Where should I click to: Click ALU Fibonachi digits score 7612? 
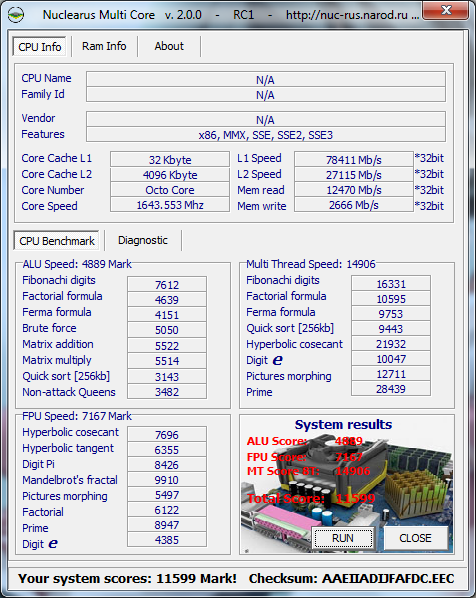[167, 285]
